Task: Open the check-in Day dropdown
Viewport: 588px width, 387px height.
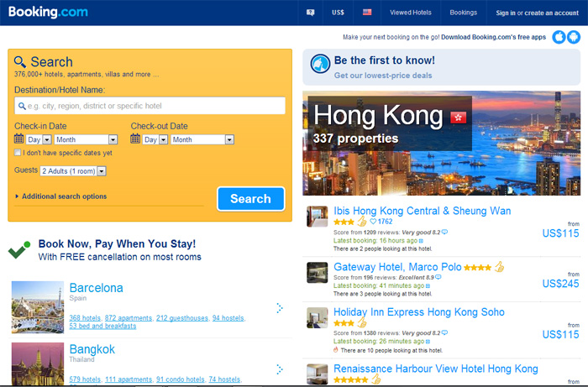Action: tap(39, 139)
